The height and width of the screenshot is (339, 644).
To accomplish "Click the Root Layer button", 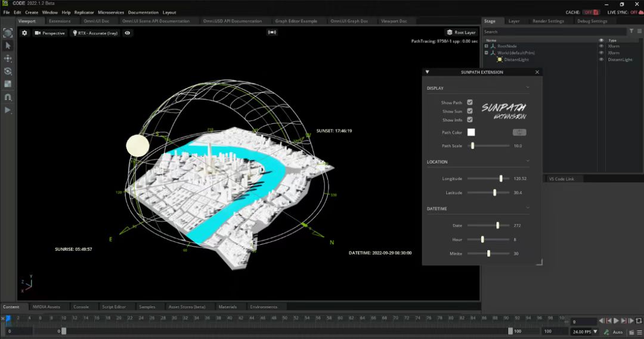I will point(462,32).
